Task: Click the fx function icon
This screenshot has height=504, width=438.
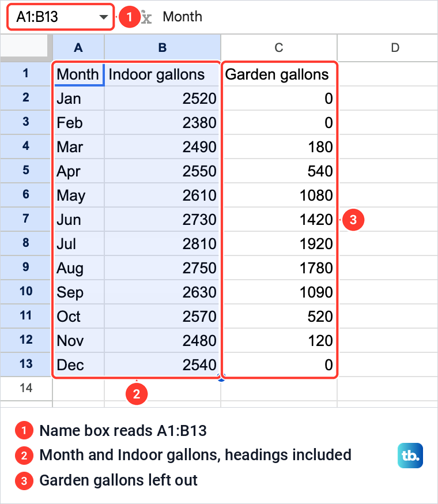Action: [146, 17]
